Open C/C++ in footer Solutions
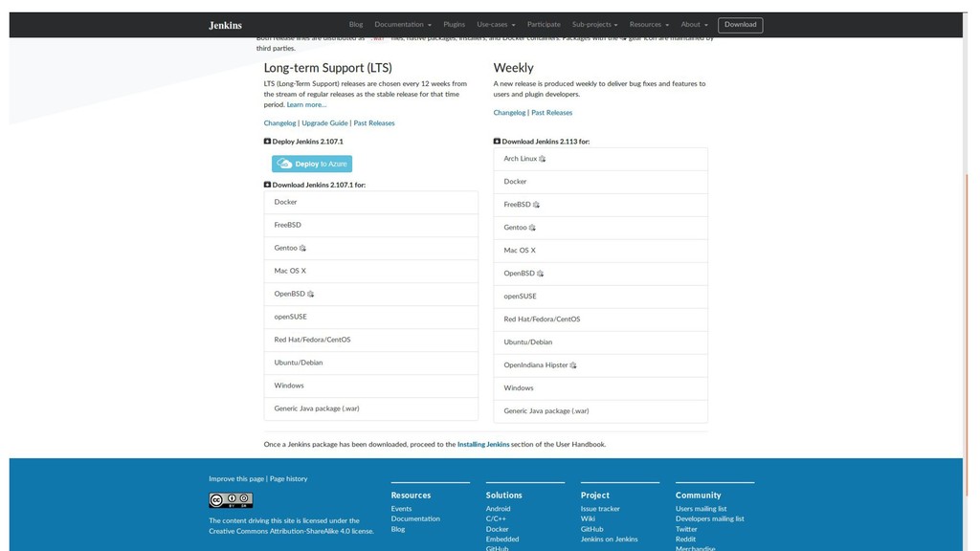This screenshot has width=980, height=551. (496, 518)
